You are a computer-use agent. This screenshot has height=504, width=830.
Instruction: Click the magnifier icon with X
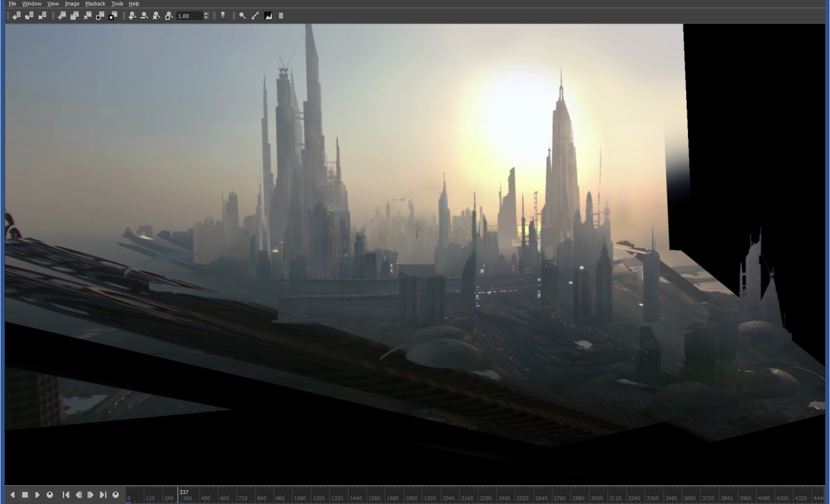[156, 16]
